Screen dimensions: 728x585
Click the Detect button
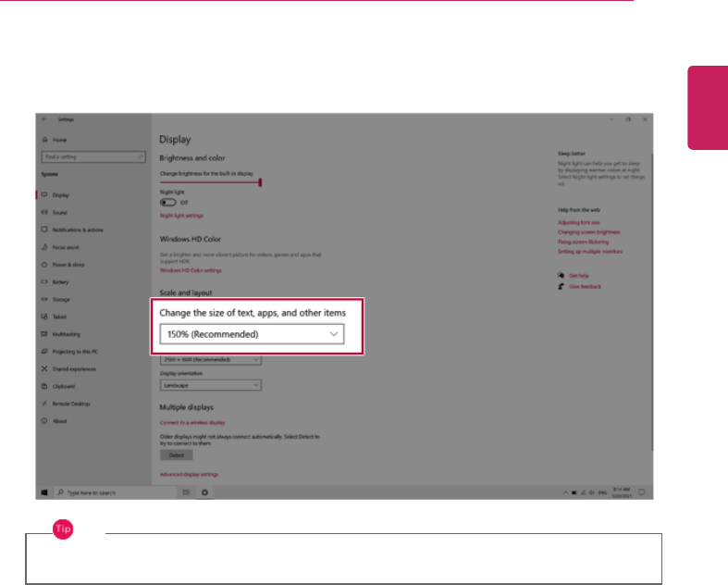[x=177, y=455]
